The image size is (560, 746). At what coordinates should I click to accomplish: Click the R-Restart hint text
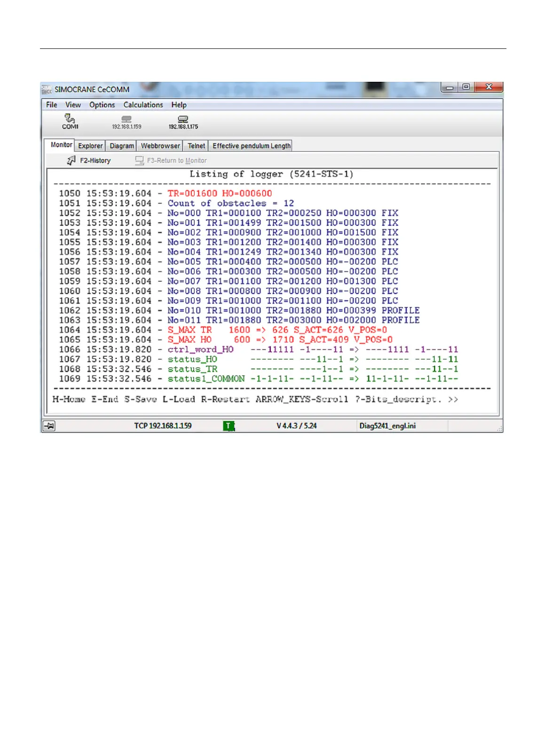pos(226,400)
